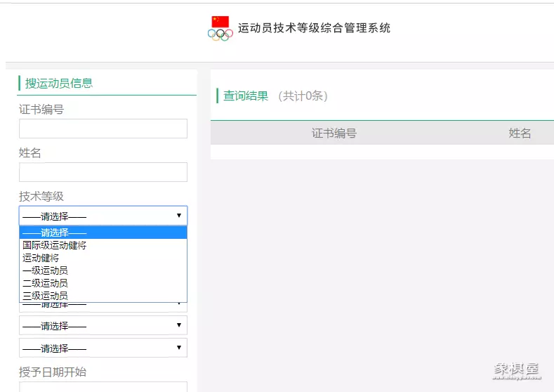Viewport: 554px width, 392px height.
Task: Click the 运动员技术等级综合管理系统 site title
Action: click(314, 28)
